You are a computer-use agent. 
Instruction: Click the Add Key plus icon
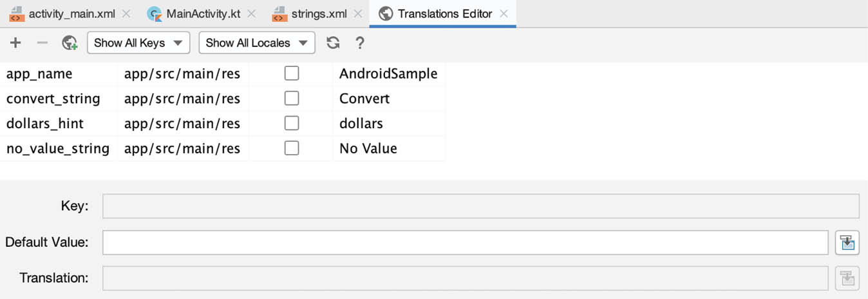(15, 43)
